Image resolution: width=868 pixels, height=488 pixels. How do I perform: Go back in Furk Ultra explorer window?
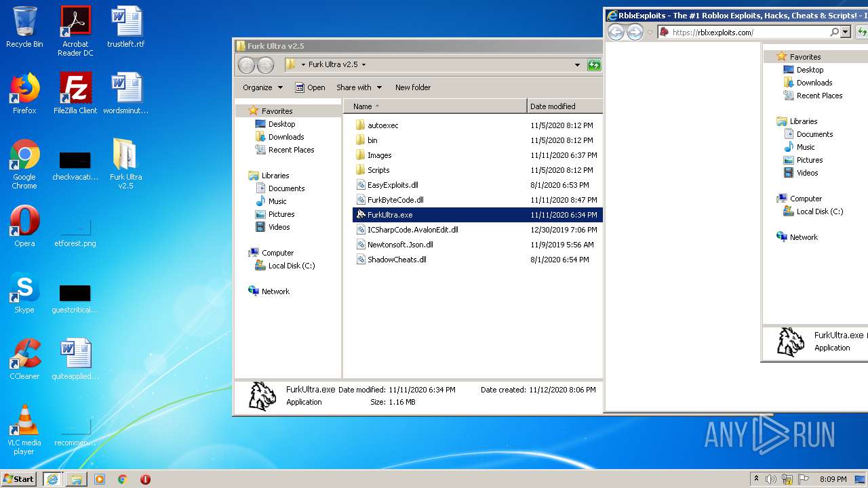[246, 65]
